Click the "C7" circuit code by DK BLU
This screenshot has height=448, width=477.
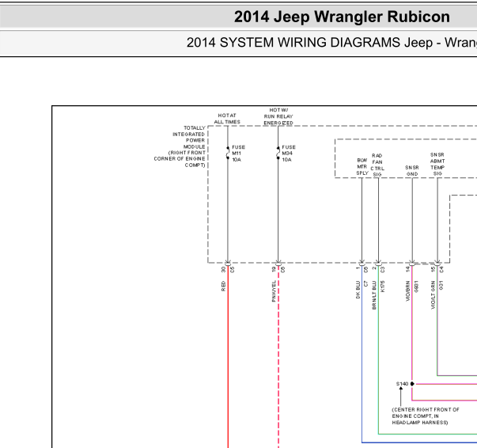coord(366,283)
